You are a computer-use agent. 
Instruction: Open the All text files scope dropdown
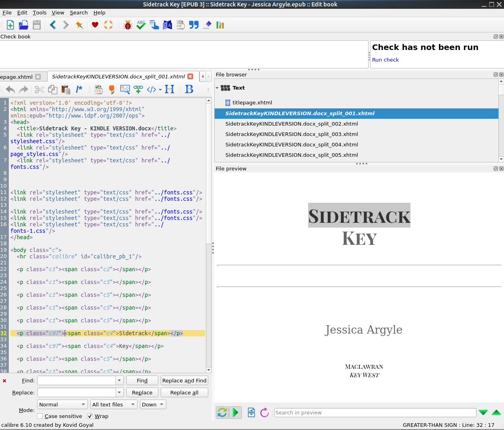[114, 404]
